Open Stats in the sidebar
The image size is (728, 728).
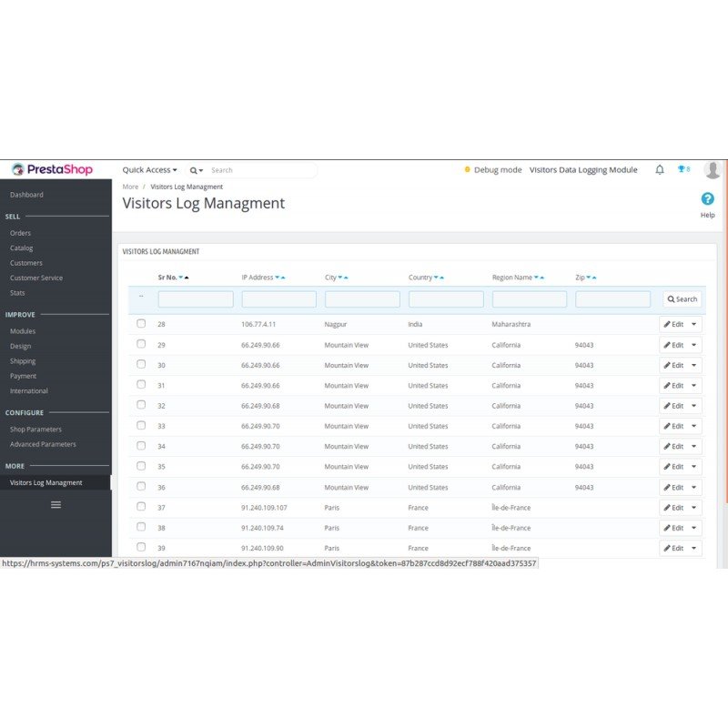[x=17, y=293]
